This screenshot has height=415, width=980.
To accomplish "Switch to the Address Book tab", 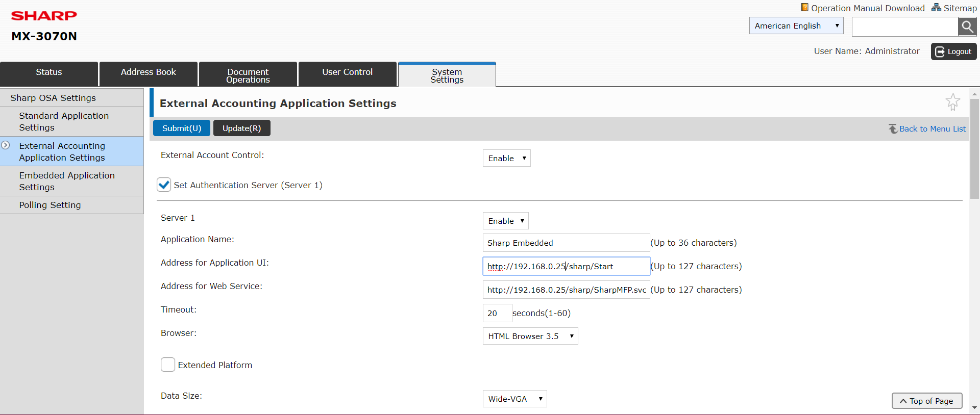I will click(x=149, y=74).
